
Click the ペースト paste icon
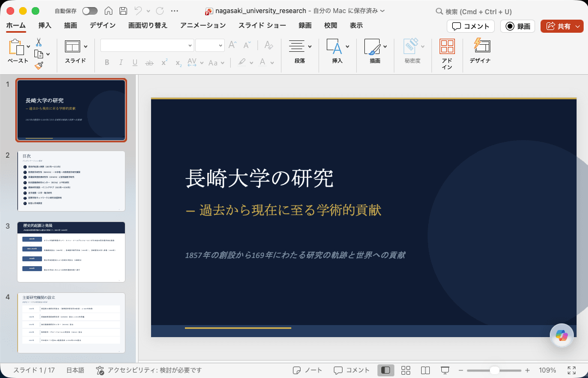coord(16,47)
